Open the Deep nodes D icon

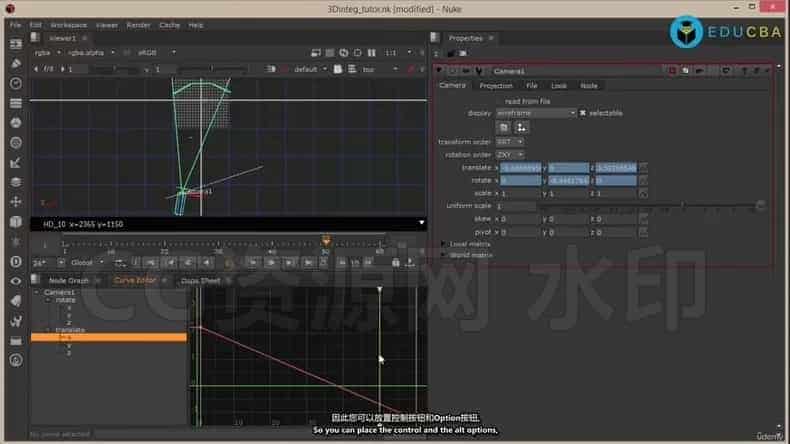(16, 261)
